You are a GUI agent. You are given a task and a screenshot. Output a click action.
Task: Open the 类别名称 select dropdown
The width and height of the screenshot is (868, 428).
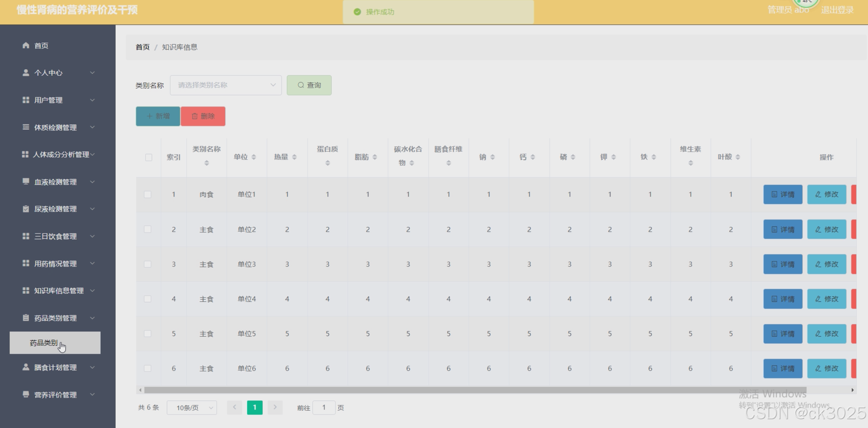226,85
